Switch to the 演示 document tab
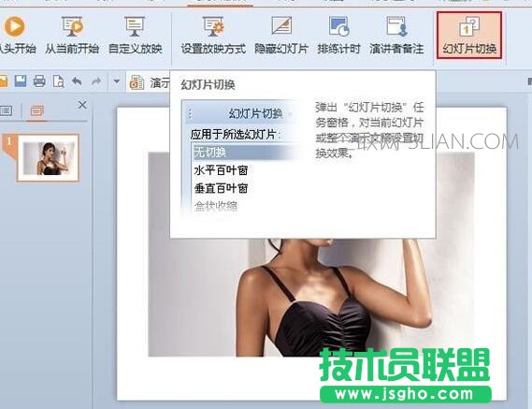Image resolution: width=532 pixels, height=409 pixels. click(149, 82)
